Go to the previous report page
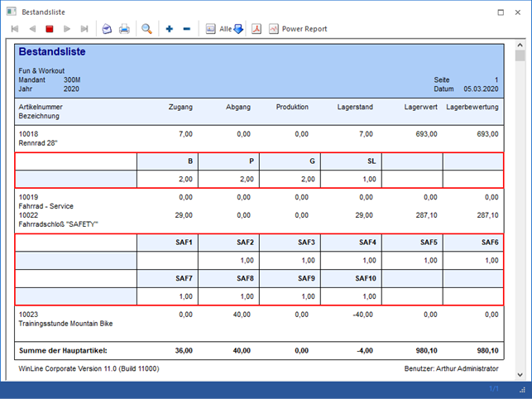Screen dimensions: 532x399 tap(32, 29)
